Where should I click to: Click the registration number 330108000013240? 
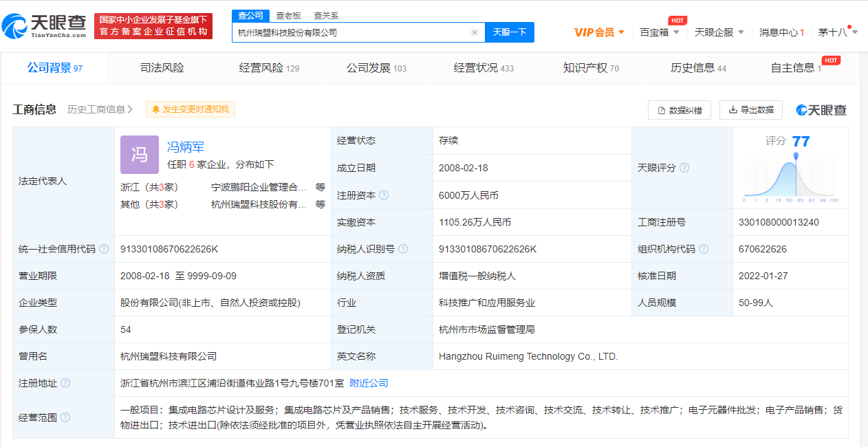point(779,222)
